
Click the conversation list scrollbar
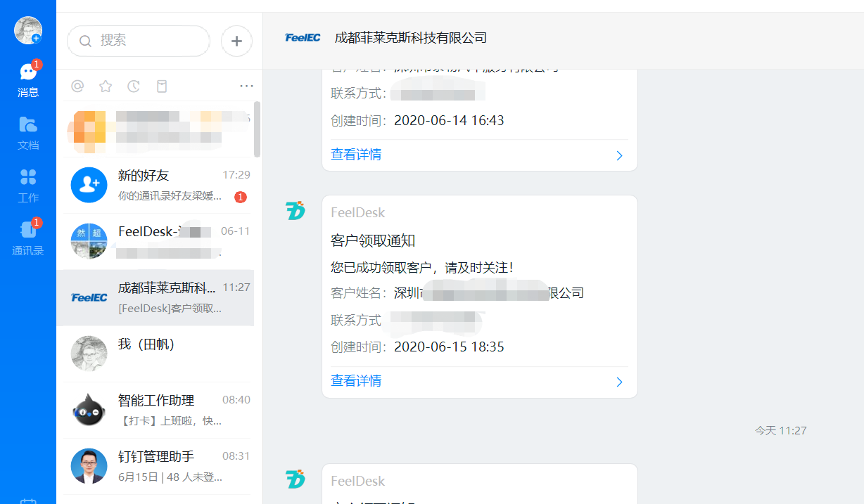(258, 129)
